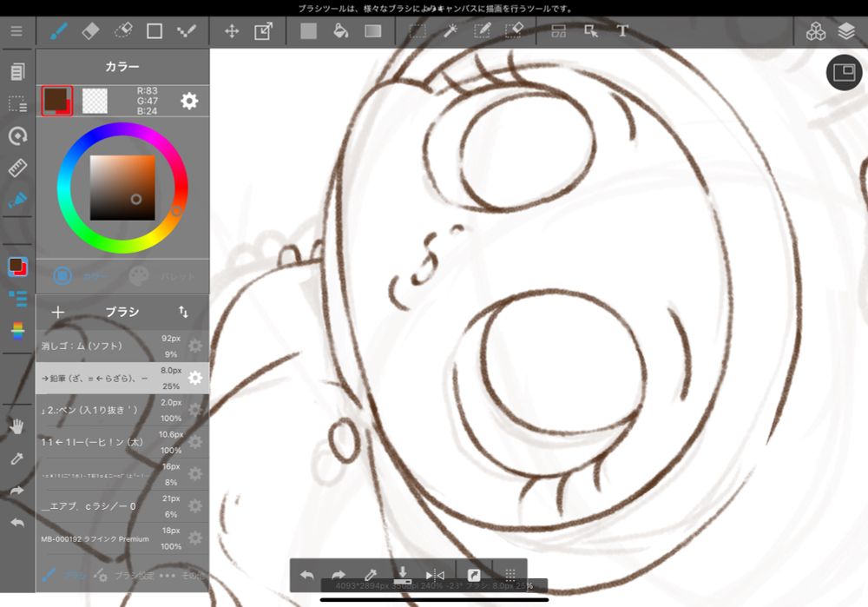Screen dimensions: 868x607
Task: Select the Magic Wand tool
Action: pyautogui.click(x=450, y=31)
